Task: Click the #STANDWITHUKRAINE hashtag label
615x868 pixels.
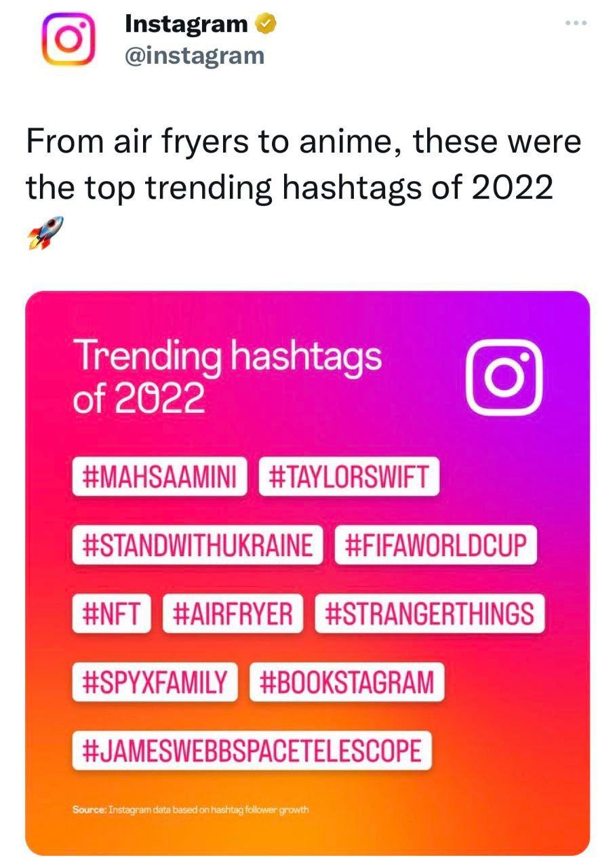Action: point(197,546)
